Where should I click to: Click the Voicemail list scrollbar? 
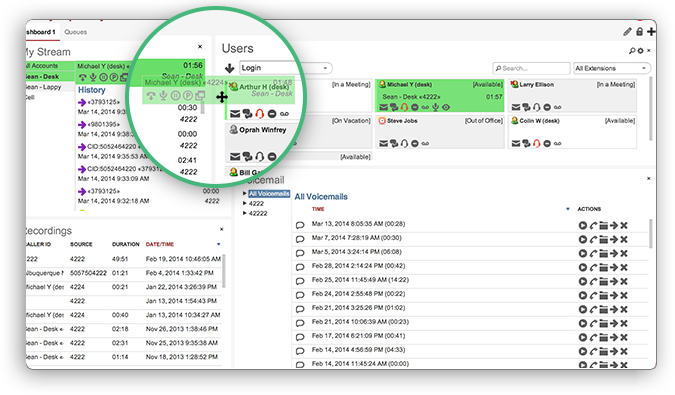651,233
